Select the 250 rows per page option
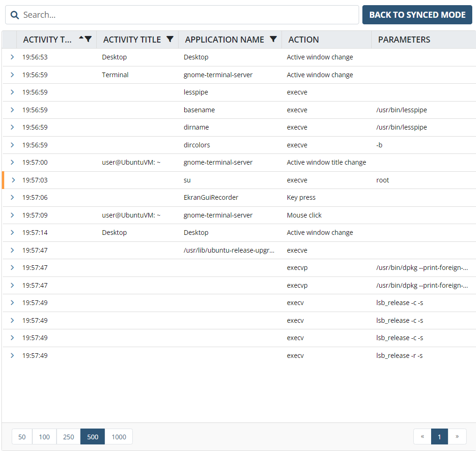476x451 pixels. pos(68,436)
